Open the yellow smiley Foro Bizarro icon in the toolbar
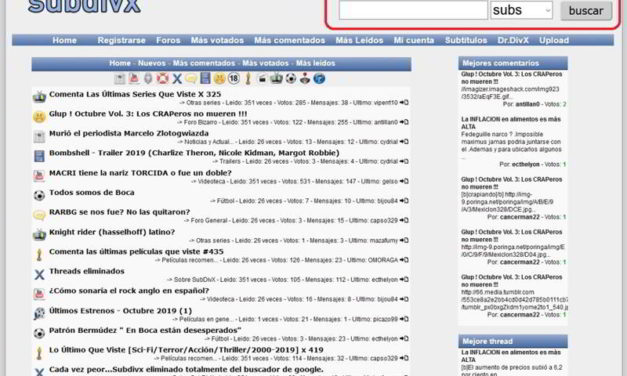Image resolution: width=627 pixels, height=376 pixels. [x=219, y=78]
